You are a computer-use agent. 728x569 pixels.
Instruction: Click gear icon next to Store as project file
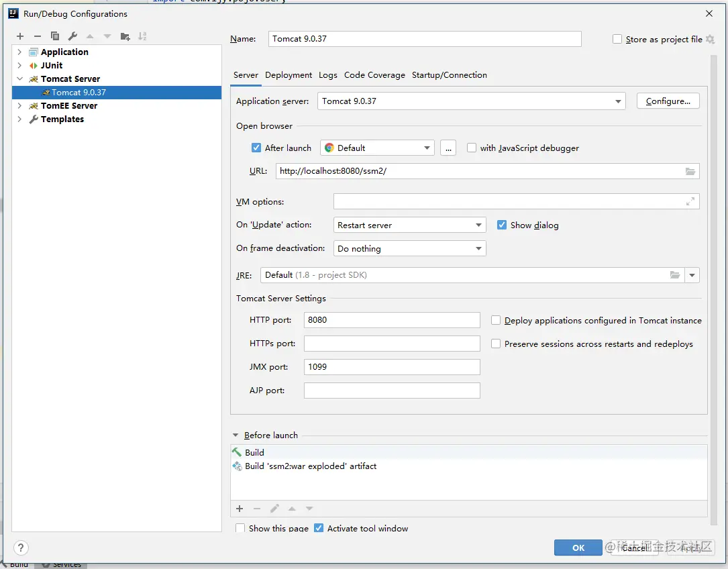(710, 40)
